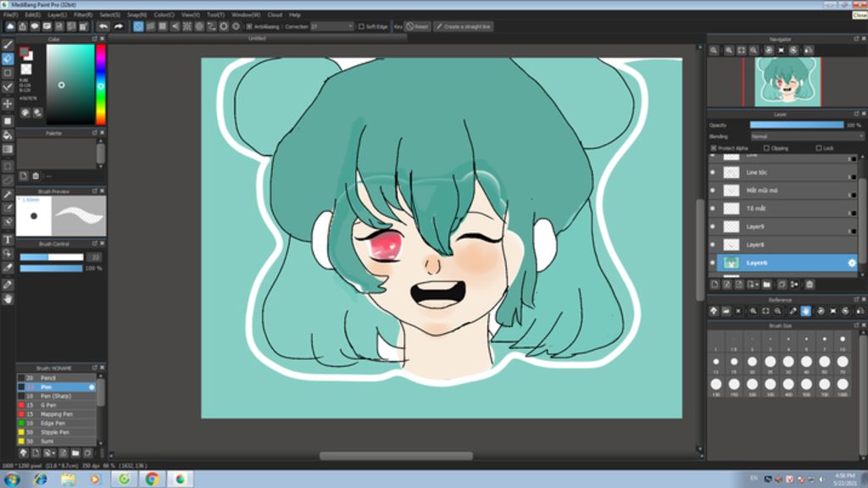Image resolution: width=868 pixels, height=488 pixels.
Task: Click the Reset button
Action: click(x=417, y=26)
